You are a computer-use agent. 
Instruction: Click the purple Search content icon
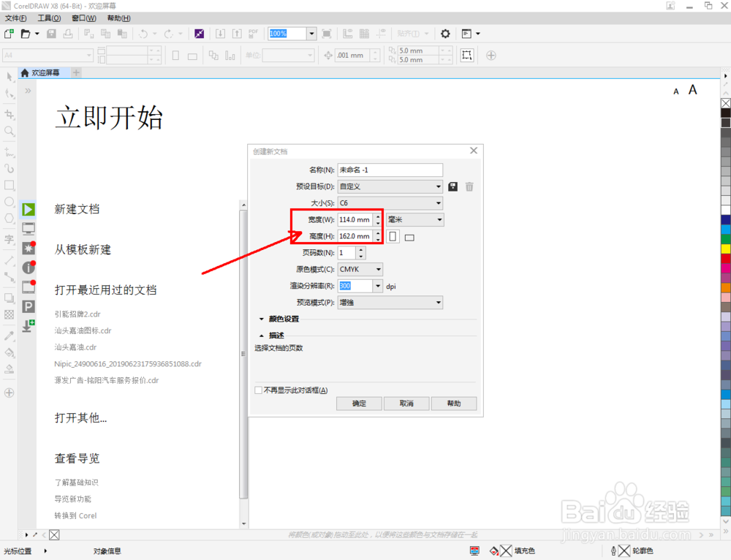199,34
